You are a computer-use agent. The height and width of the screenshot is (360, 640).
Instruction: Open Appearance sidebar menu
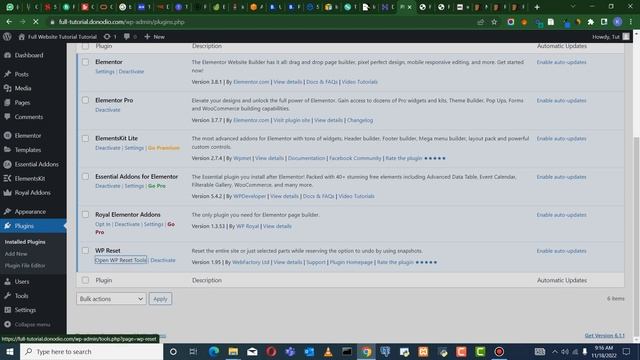30,211
